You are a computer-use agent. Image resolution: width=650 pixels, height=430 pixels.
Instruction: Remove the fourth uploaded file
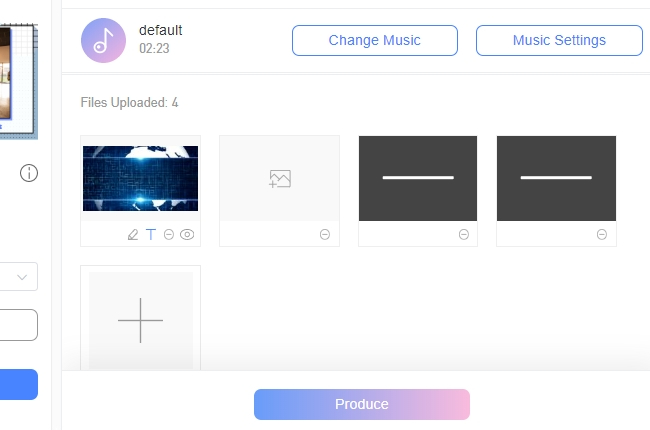602,234
